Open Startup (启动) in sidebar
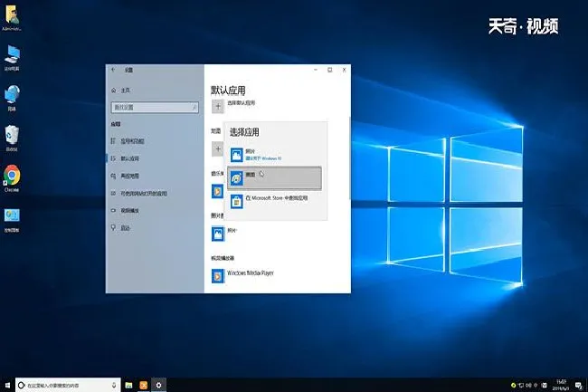Image resolution: width=588 pixels, height=392 pixels. [x=120, y=228]
